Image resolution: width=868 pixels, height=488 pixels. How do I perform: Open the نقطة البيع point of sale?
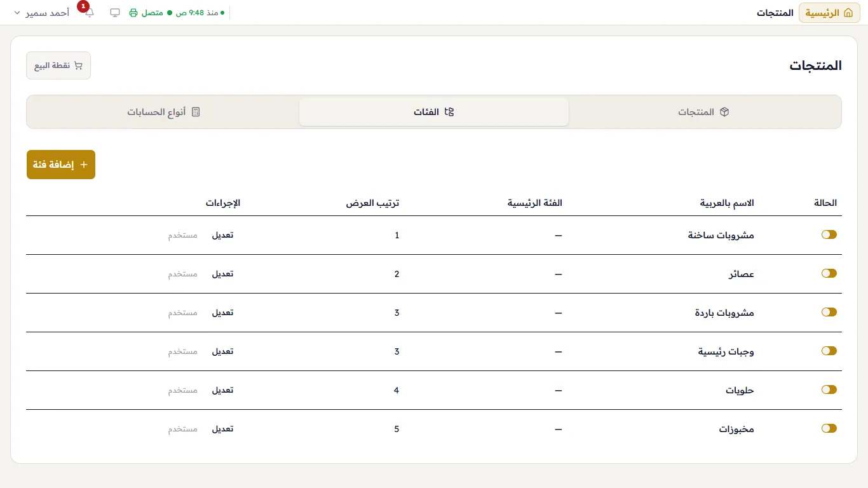click(x=58, y=65)
